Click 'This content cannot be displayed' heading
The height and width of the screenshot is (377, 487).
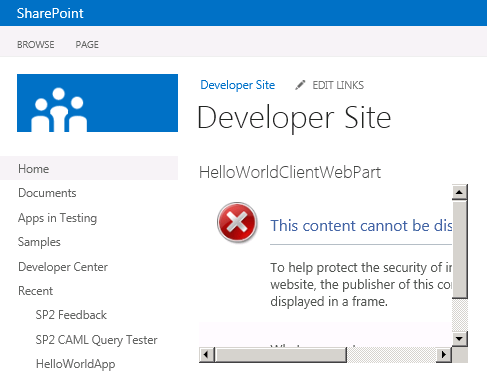pyautogui.click(x=361, y=226)
